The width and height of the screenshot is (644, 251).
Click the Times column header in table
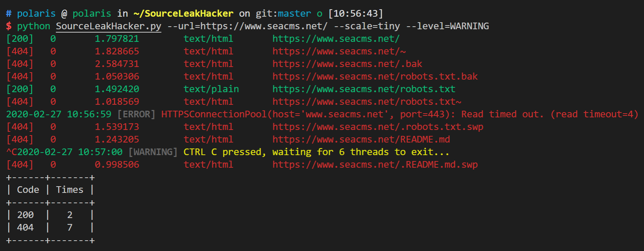tap(70, 190)
